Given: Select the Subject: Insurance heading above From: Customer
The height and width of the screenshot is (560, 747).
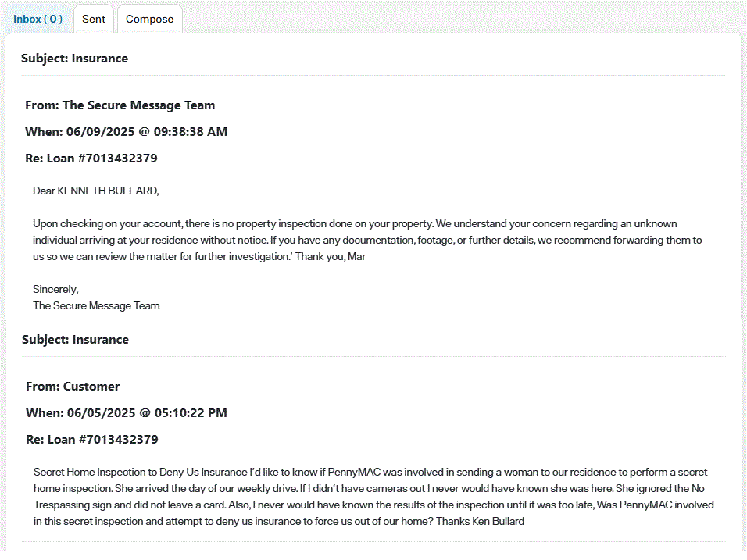Looking at the screenshot, I should pyautogui.click(x=75, y=340).
